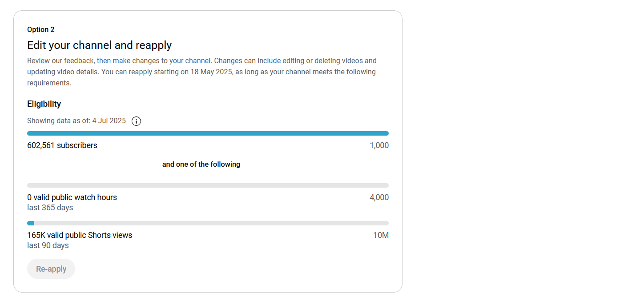Click the 4,000 watch hours threshold

(x=379, y=197)
